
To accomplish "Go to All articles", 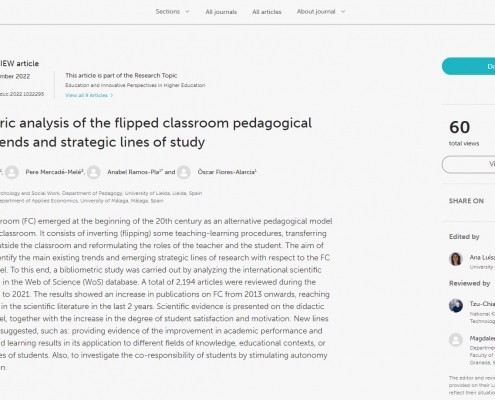I will pos(267,12).
